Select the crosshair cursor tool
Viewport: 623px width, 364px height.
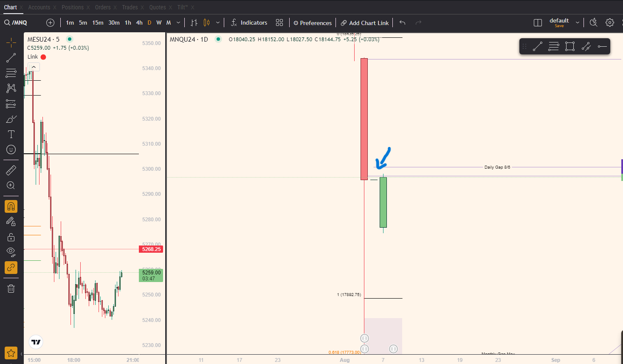[x=11, y=42]
